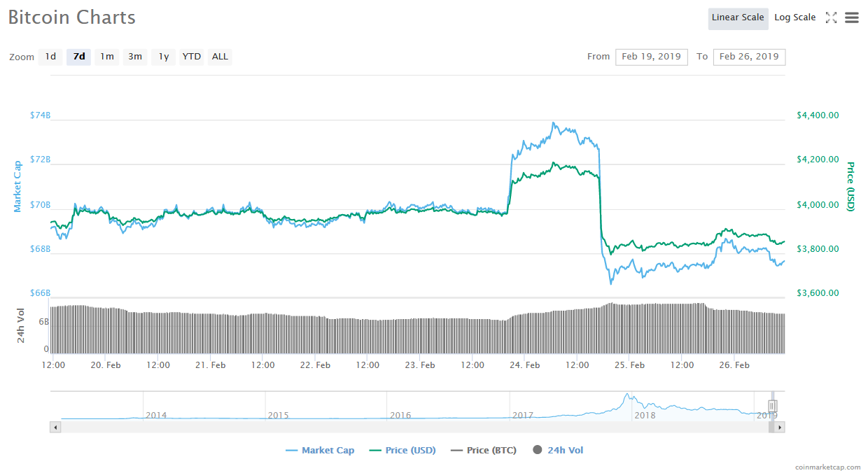The height and width of the screenshot is (473, 868).
Task: Set zoom range to YTD
Action: tap(192, 57)
